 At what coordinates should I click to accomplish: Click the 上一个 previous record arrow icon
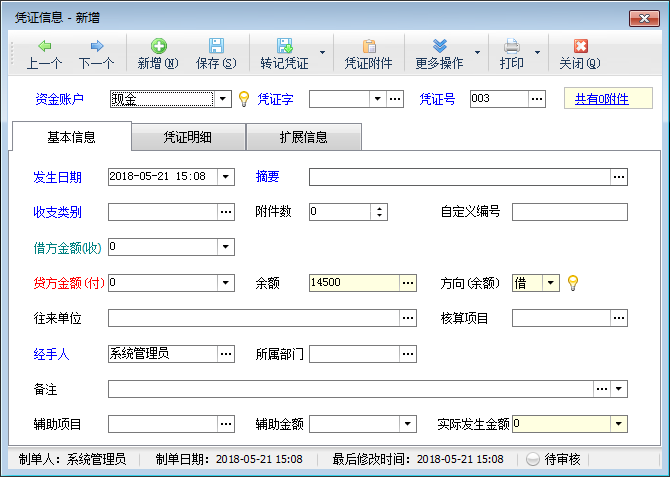pos(44,46)
